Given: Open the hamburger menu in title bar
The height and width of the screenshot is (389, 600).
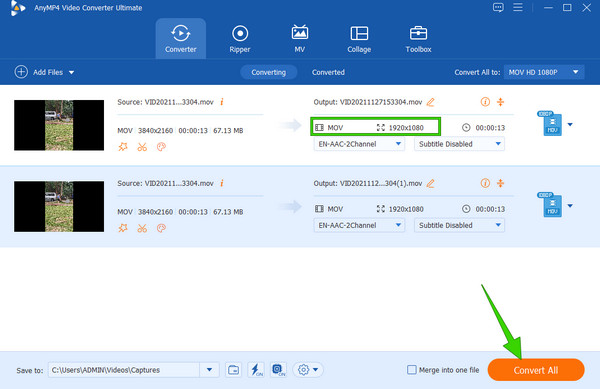Looking at the screenshot, I should [518, 7].
